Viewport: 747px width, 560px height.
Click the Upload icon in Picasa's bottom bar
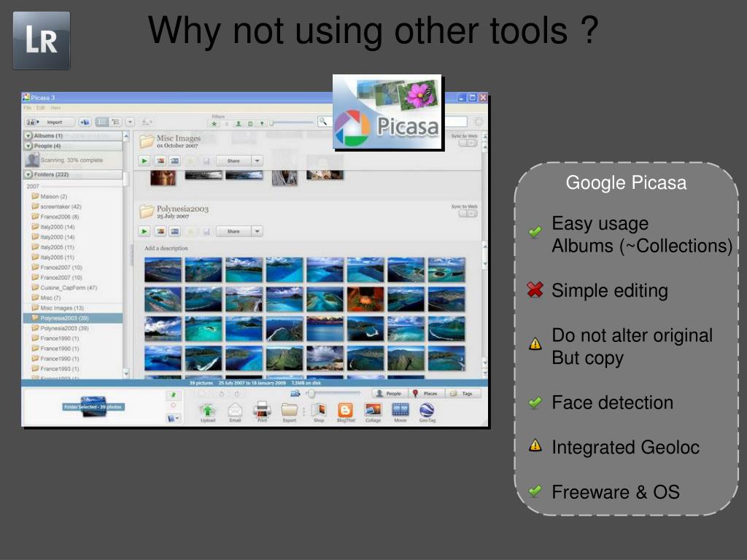(x=208, y=410)
